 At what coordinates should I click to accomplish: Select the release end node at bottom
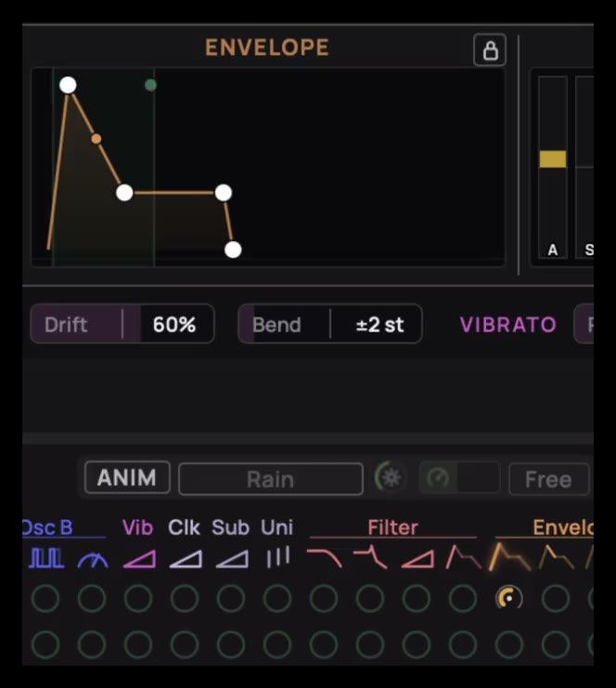(233, 249)
